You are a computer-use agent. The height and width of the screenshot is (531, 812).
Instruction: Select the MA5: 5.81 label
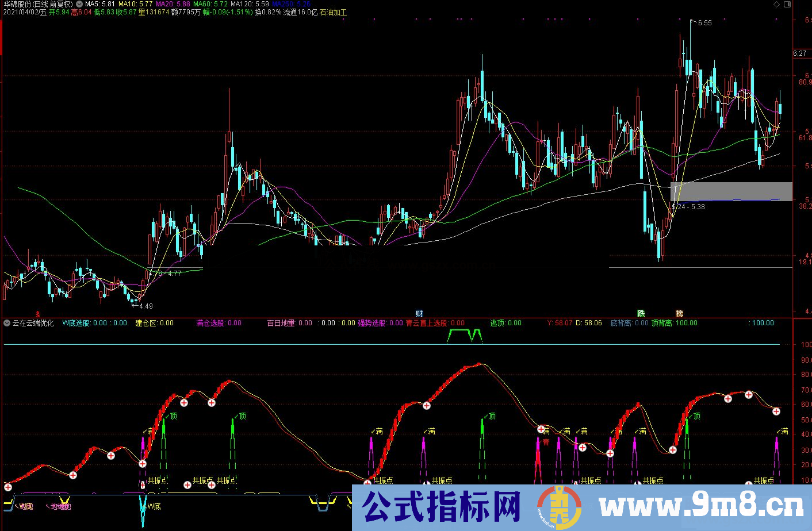[x=100, y=4]
